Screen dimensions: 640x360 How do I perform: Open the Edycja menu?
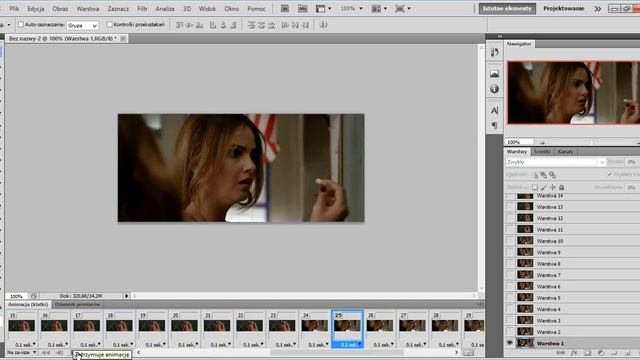(x=36, y=9)
